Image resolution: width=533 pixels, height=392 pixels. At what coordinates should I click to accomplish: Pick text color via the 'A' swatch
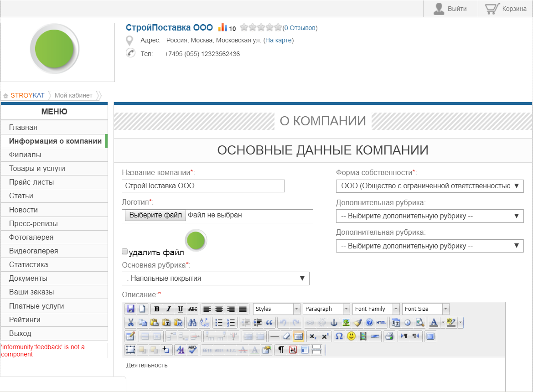(x=433, y=323)
